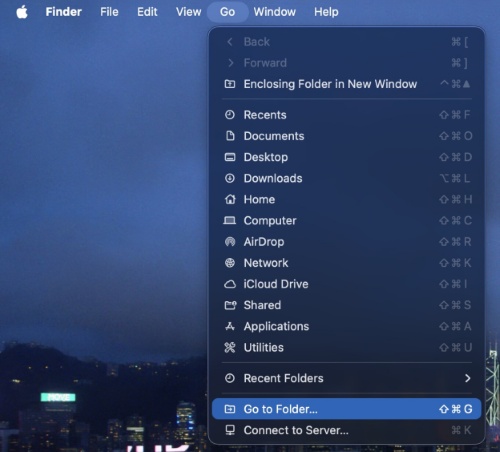
Task: Go to the Applications folder
Action: click(347, 326)
